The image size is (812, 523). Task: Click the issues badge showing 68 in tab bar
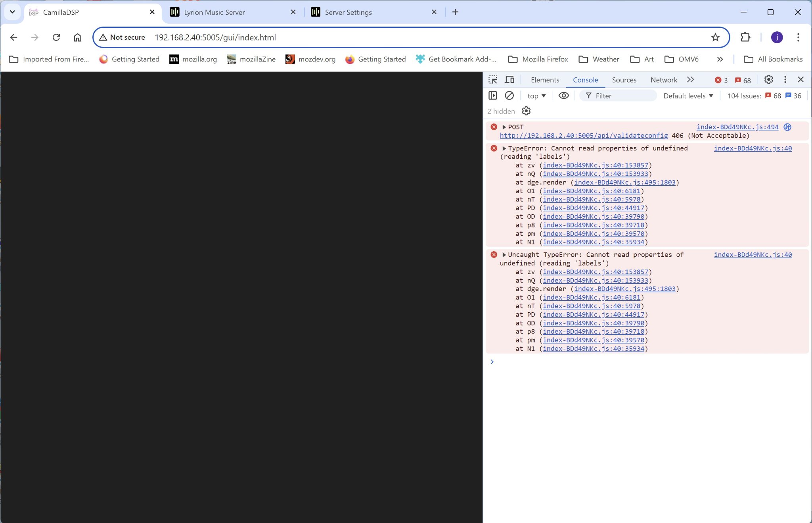coord(743,80)
